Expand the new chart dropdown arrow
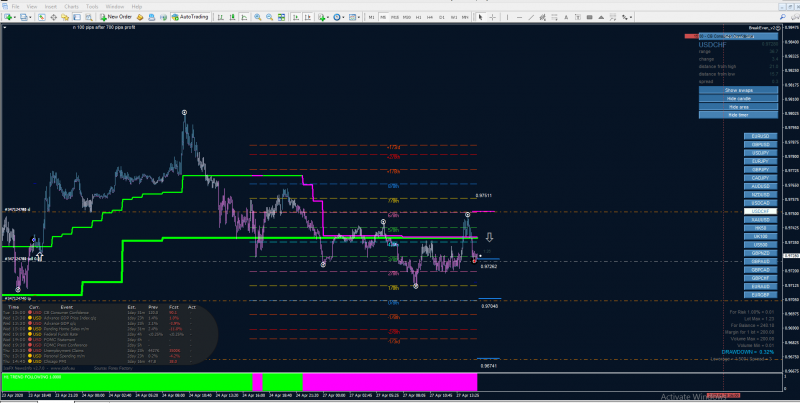 click(15, 17)
